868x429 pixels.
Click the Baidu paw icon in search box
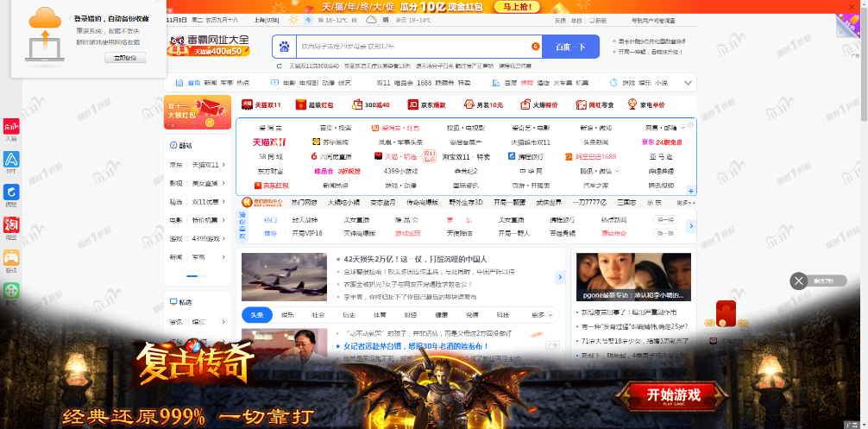pos(285,47)
